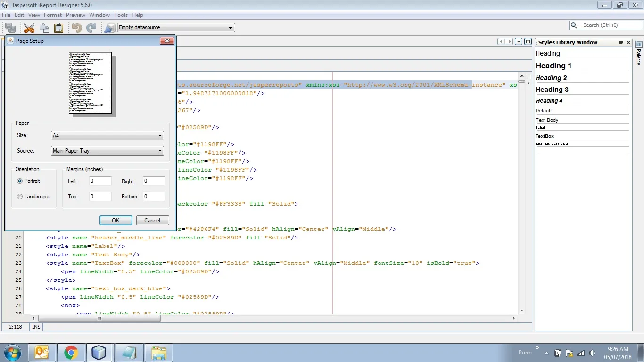The height and width of the screenshot is (362, 644).
Task: Open Windows Explorer from the taskbar
Action: (159, 353)
